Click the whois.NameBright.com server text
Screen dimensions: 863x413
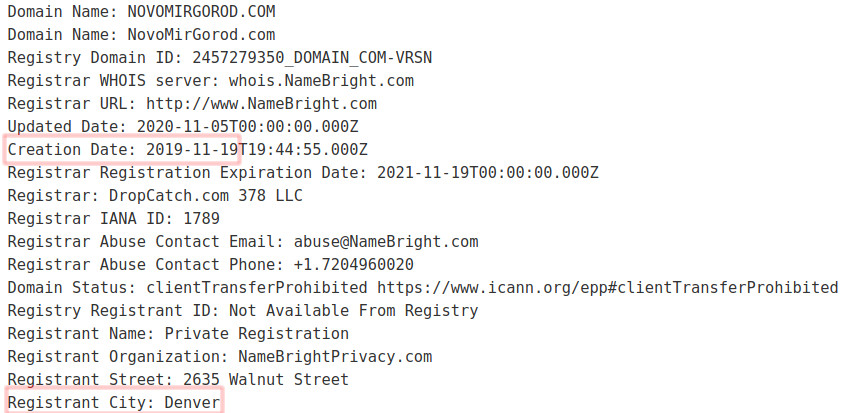[321, 81]
